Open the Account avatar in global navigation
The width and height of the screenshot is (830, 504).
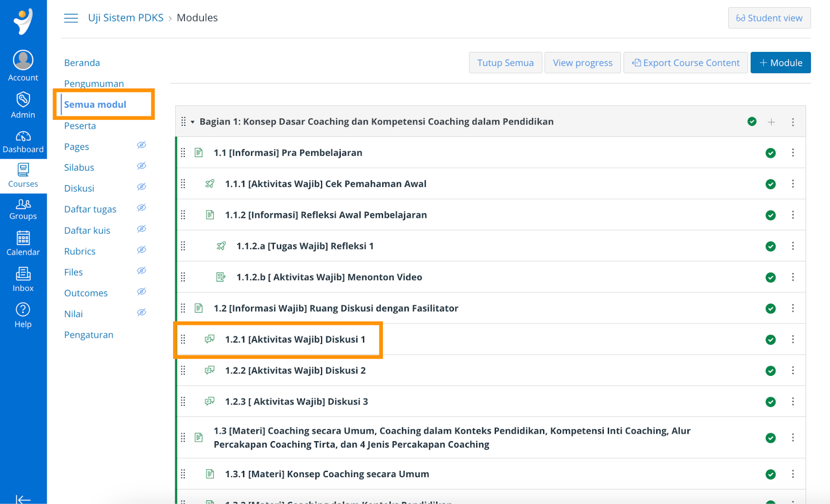point(23,60)
